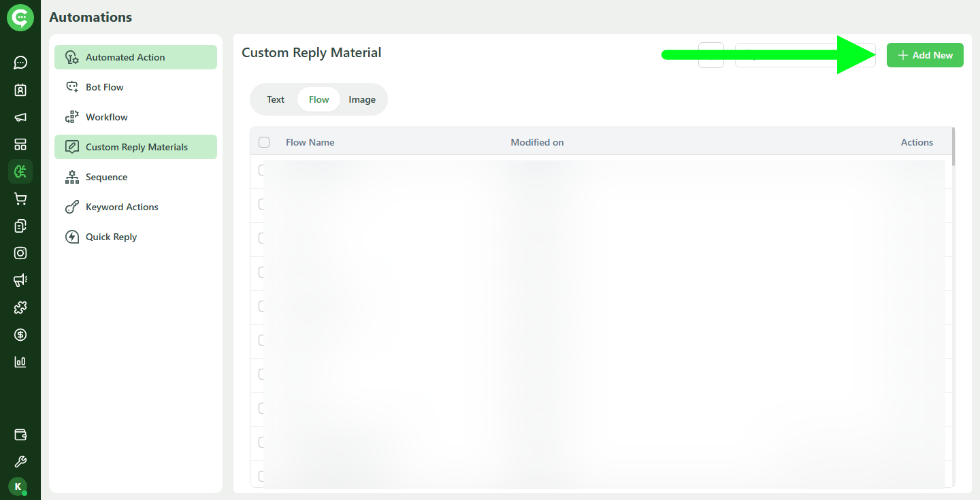
Task: Open the Keyword Actions section
Action: coord(121,207)
